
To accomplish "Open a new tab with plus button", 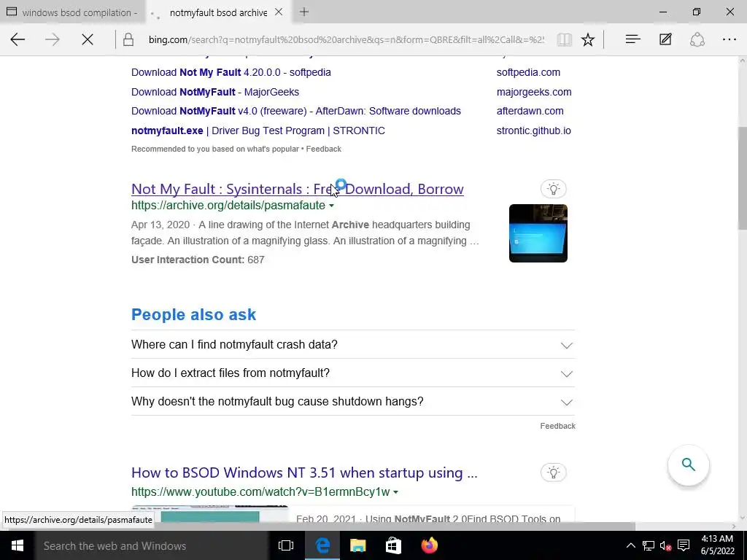I will 304,12.
